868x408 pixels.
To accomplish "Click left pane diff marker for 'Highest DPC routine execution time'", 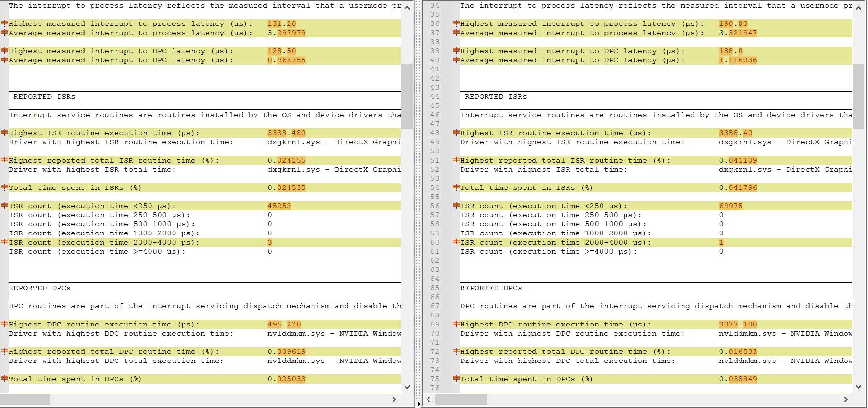I will coord(5,324).
